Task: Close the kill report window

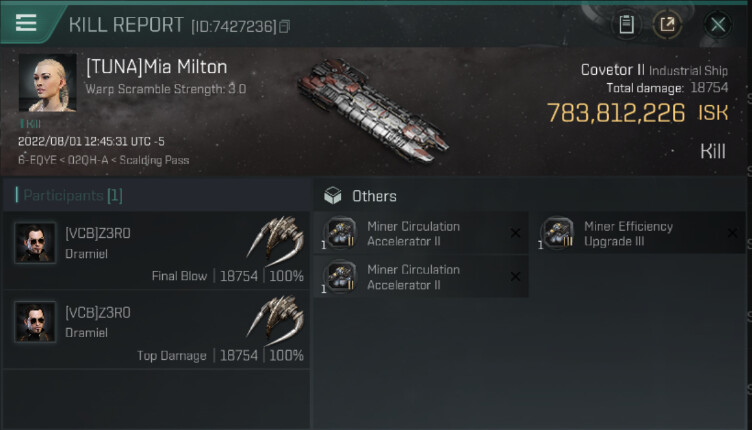Action: pyautogui.click(x=717, y=25)
